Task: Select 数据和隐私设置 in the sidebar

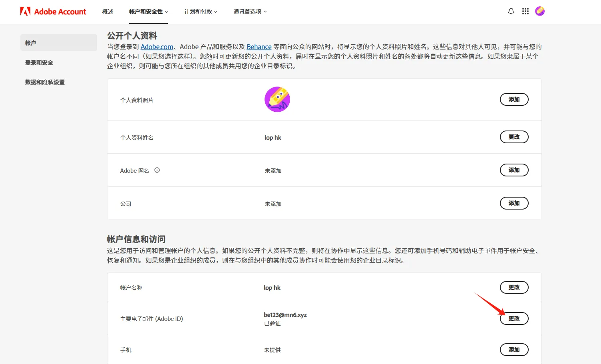Action: 45,82
